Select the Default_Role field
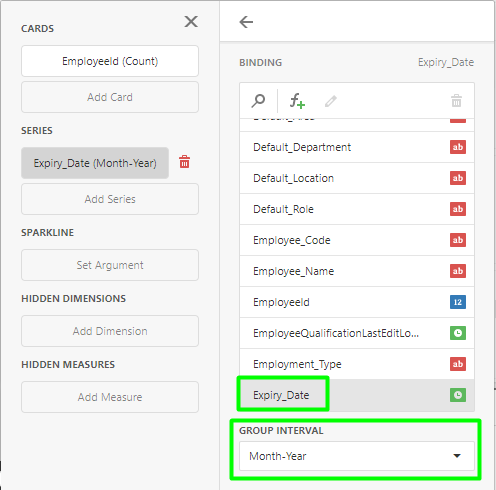This screenshot has width=496, height=490. 357,209
